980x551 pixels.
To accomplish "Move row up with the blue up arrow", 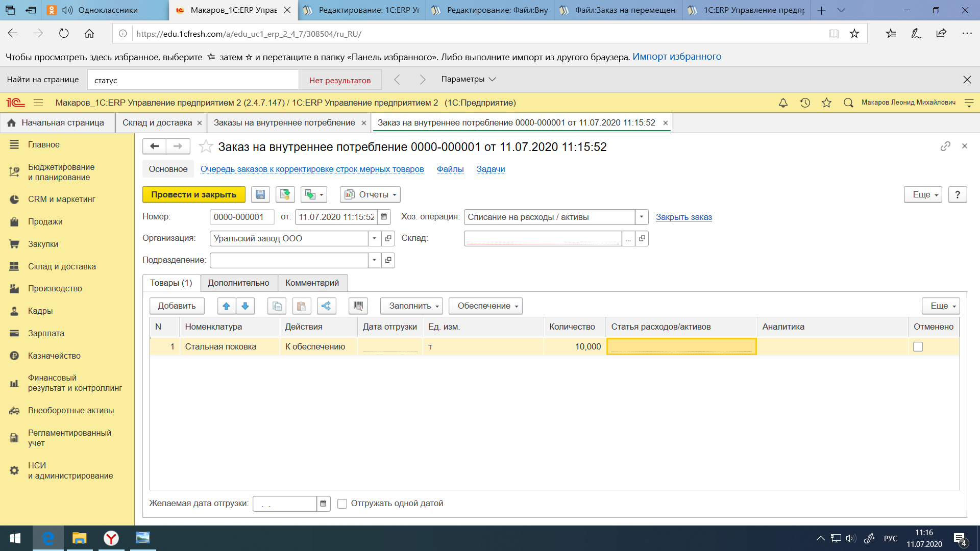I will [226, 306].
